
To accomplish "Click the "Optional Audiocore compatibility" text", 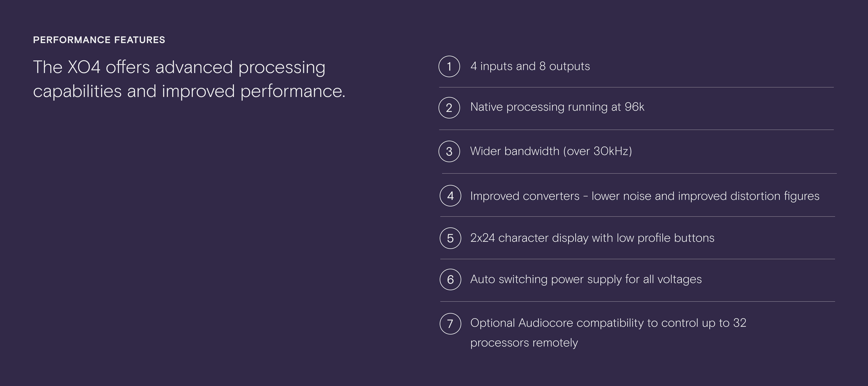I will tap(608, 323).
